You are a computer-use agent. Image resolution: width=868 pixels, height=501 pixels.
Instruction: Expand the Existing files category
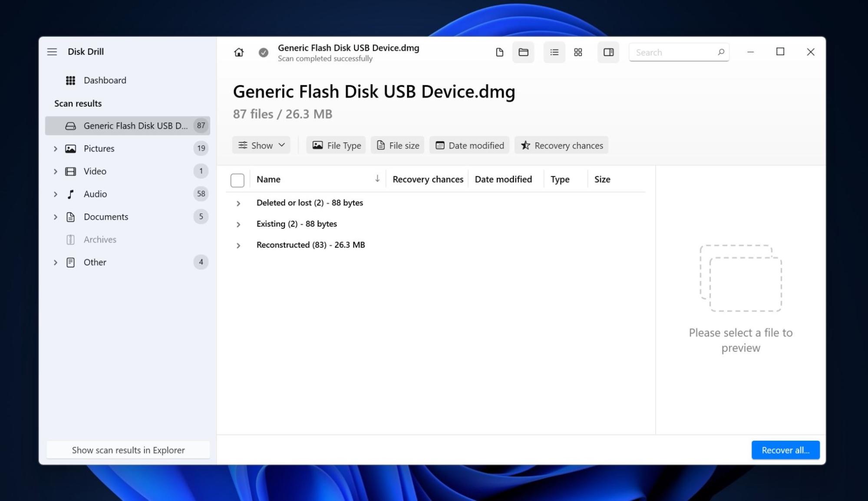tap(238, 224)
